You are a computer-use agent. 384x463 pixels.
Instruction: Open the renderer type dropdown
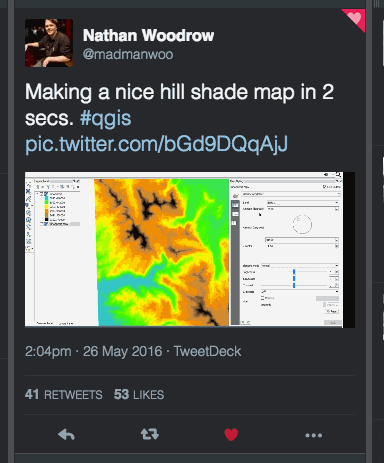coord(291,194)
